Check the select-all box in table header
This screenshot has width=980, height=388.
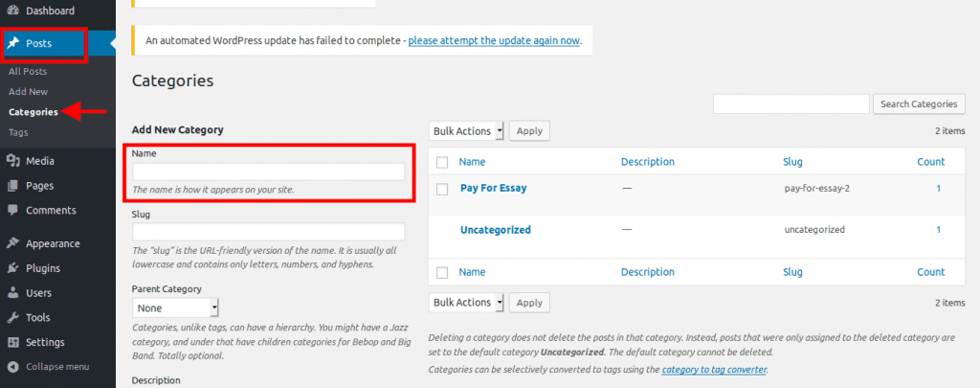[x=442, y=162]
